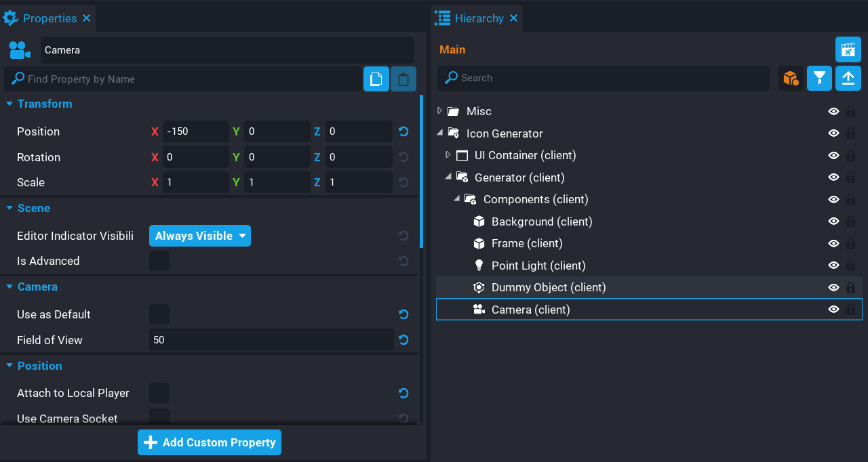This screenshot has width=868, height=462.
Task: Reset Position transform with the revert arrow
Action: click(x=403, y=131)
